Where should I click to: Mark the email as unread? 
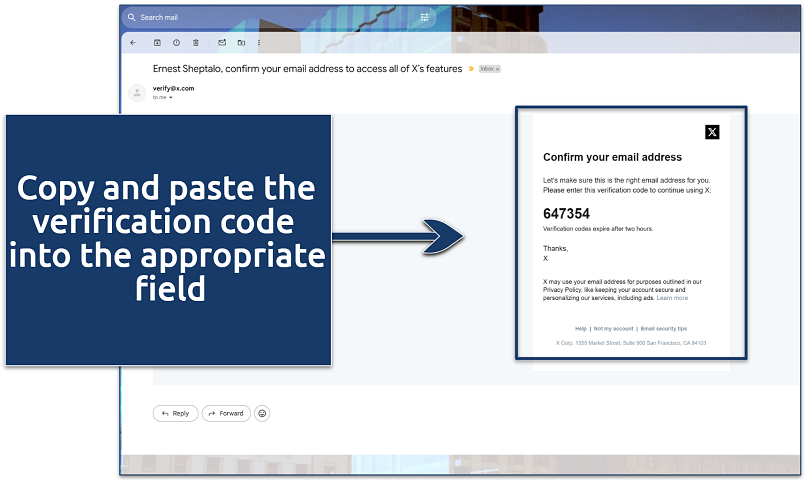pos(221,43)
